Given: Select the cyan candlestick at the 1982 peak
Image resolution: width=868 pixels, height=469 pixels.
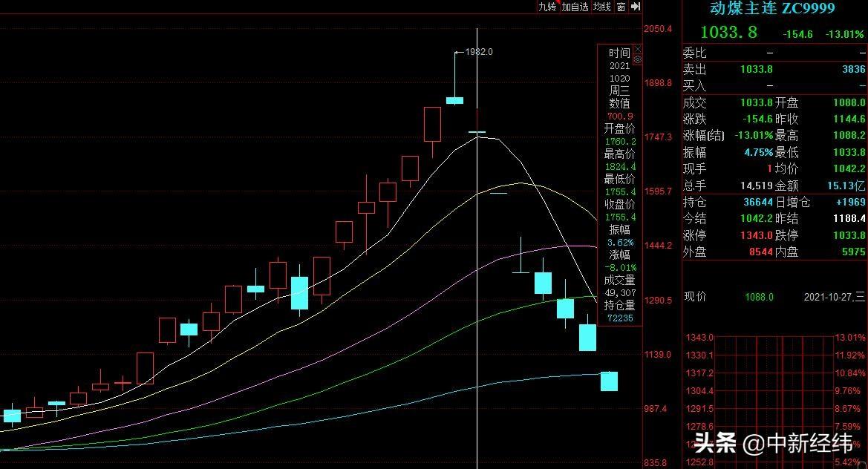Looking at the screenshot, I should tap(454, 99).
